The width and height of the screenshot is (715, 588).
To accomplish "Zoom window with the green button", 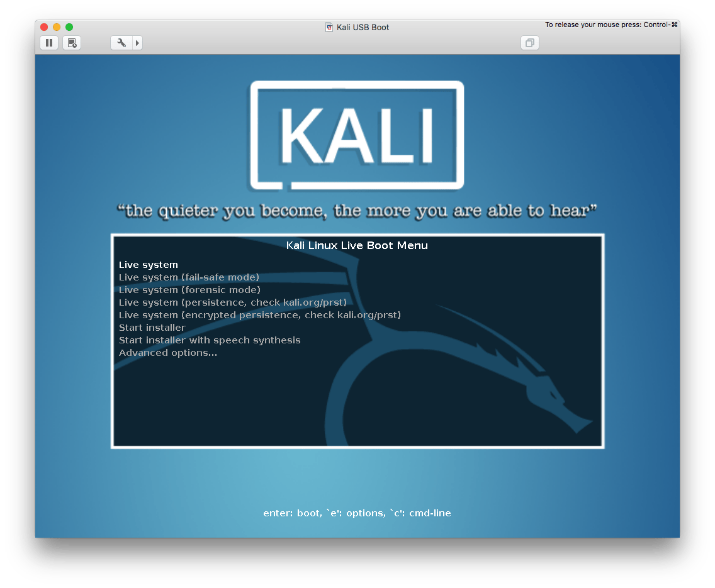I will coord(69,27).
